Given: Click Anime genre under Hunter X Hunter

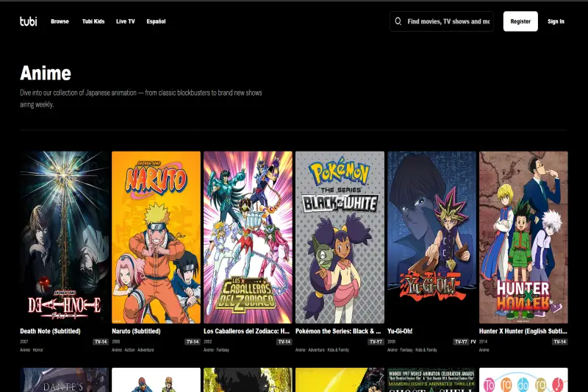Looking at the screenshot, I should 484,350.
